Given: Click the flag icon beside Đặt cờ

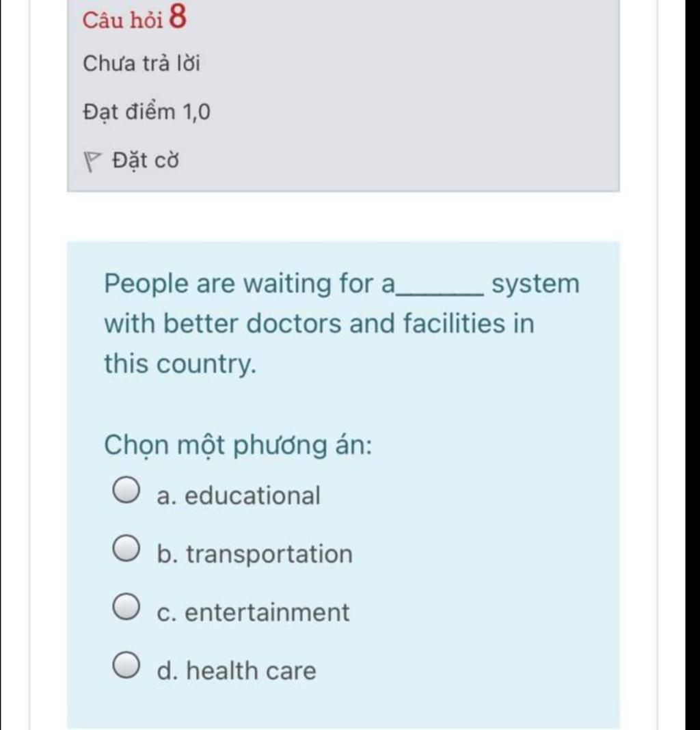Looking at the screenshot, I should tap(92, 161).
